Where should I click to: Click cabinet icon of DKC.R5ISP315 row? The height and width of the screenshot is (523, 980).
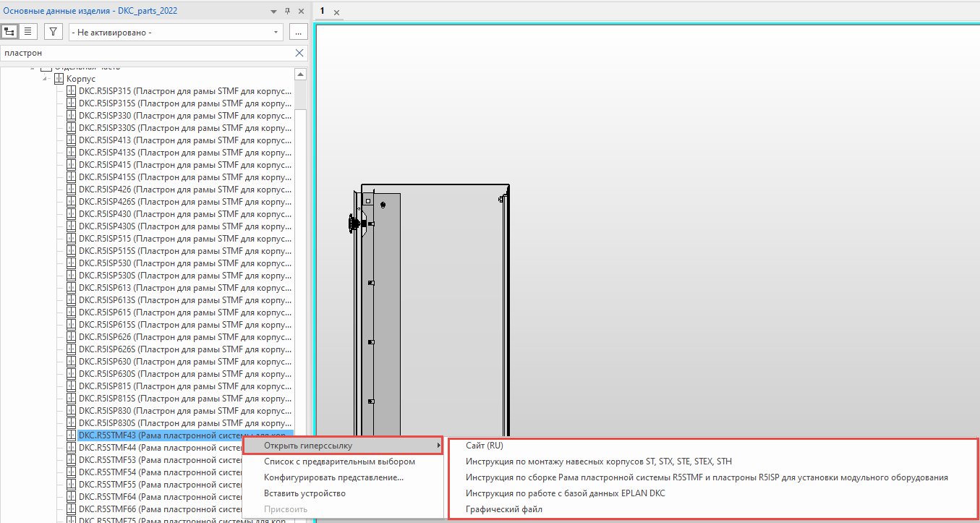[71, 91]
